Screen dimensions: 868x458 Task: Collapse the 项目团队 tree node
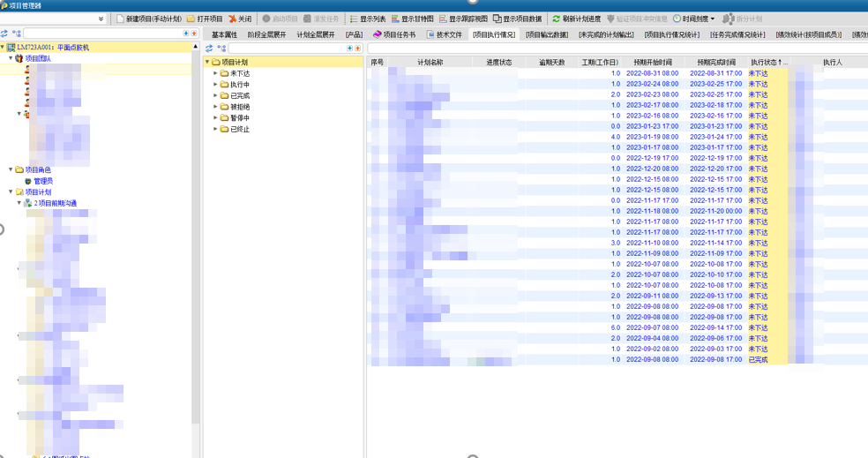pos(11,58)
